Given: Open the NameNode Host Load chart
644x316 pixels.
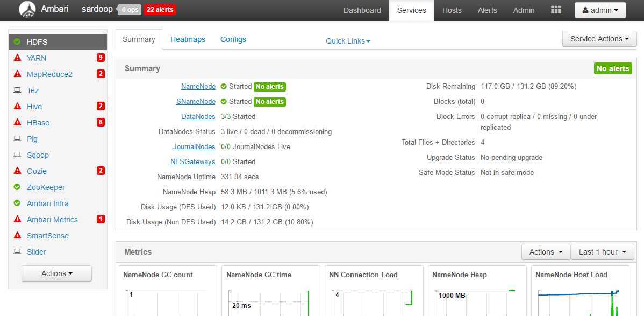Looking at the screenshot, I should [580, 291].
